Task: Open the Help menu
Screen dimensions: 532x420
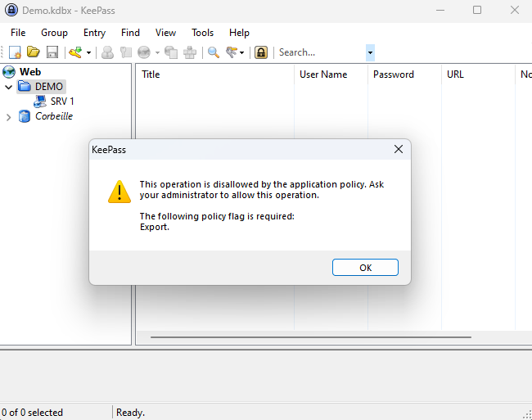Action: coord(239,33)
